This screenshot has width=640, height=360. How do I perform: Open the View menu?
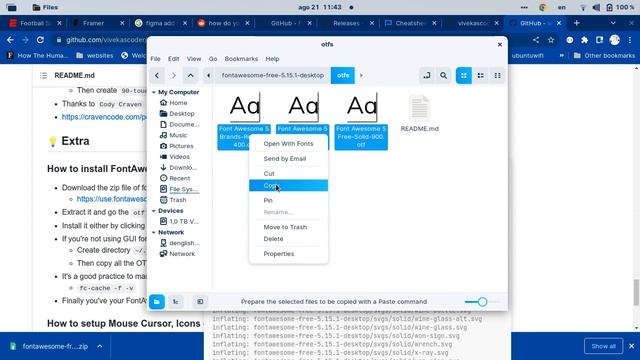point(194,59)
